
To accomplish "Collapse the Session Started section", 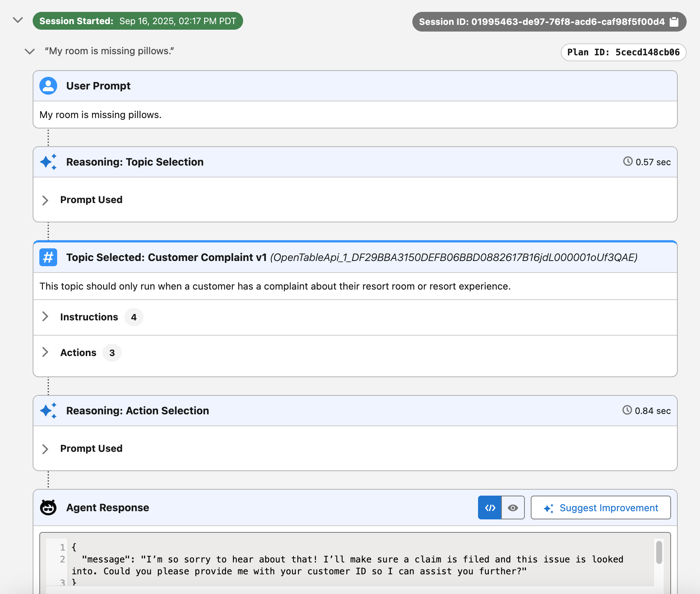I will click(18, 20).
